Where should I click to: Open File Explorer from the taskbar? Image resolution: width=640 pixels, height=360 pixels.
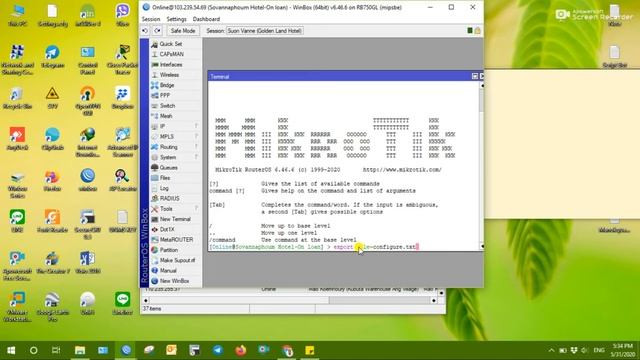click(x=80, y=350)
